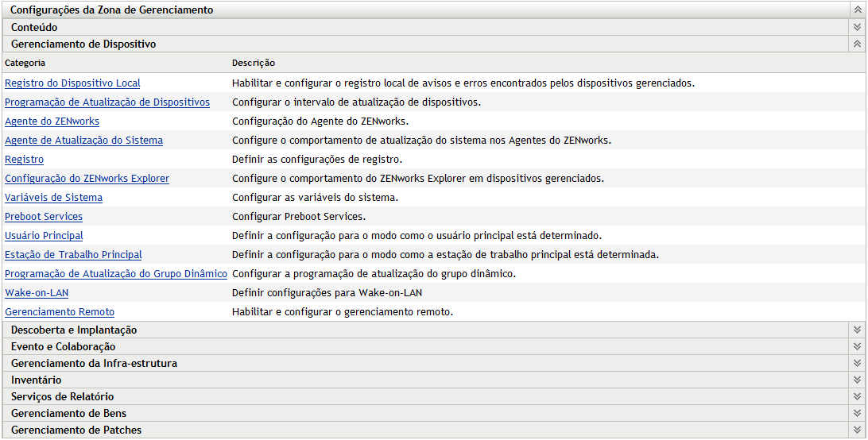Expand the Gerenciamento de Patches section chevron
868x440 pixels.
click(857, 430)
